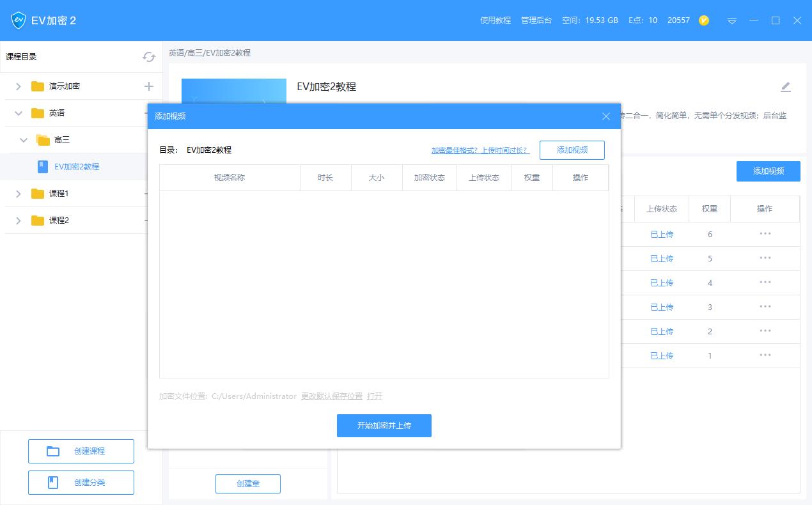Click the EV加密2教程 book icon in tree
This screenshot has width=812, height=505.
(43, 167)
